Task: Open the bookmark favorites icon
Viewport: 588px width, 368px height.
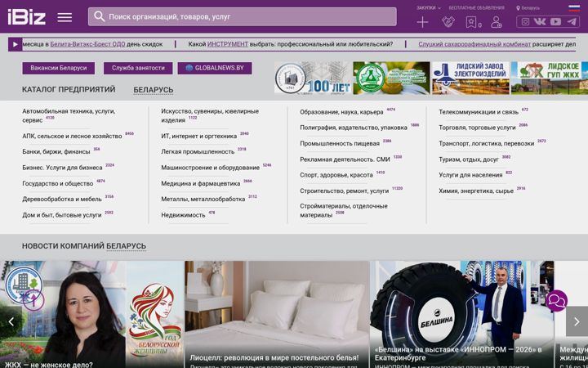Action: [x=471, y=22]
